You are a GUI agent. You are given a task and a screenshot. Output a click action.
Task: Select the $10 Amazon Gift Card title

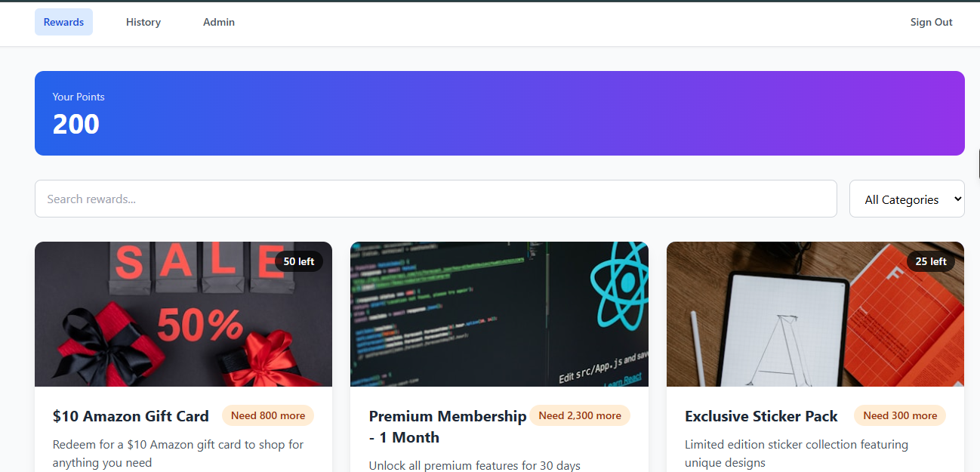[131, 416]
